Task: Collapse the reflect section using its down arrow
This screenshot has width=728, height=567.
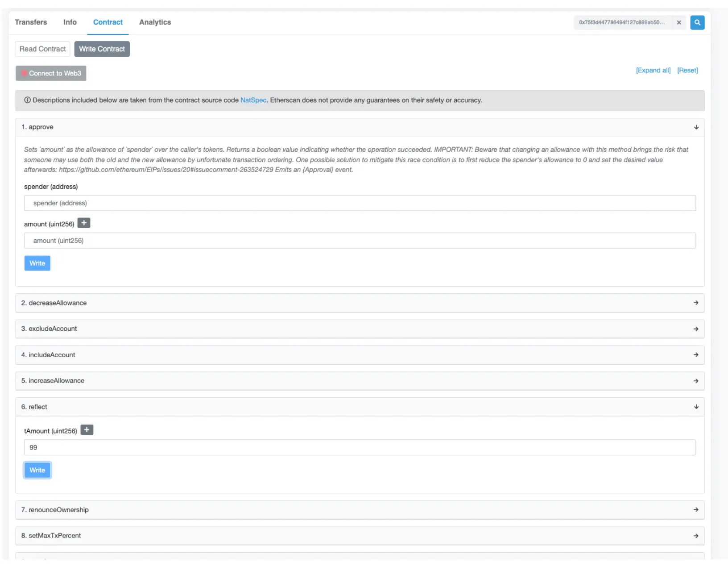Action: click(x=696, y=407)
